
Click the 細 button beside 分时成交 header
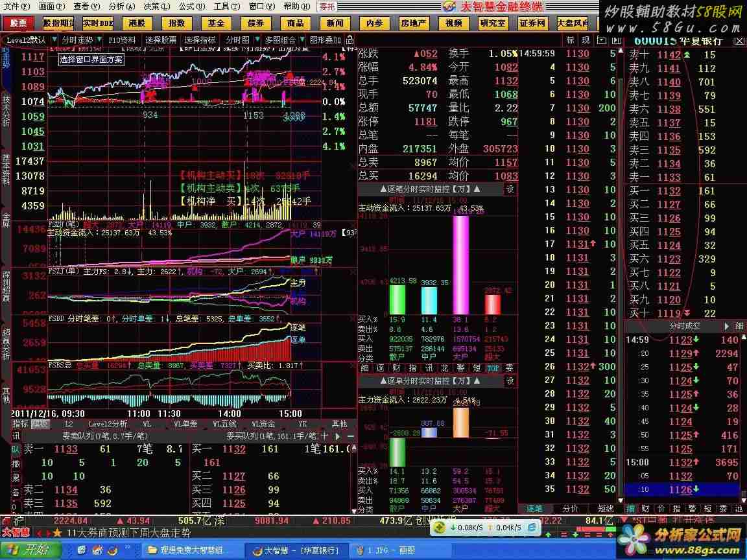click(x=739, y=326)
